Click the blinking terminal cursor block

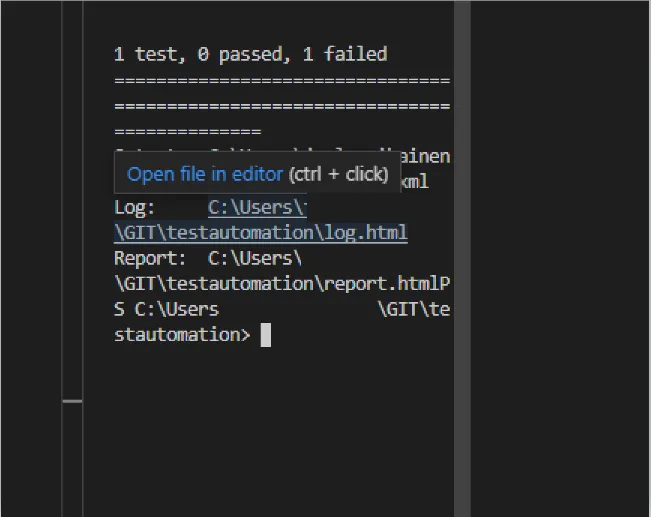point(266,335)
